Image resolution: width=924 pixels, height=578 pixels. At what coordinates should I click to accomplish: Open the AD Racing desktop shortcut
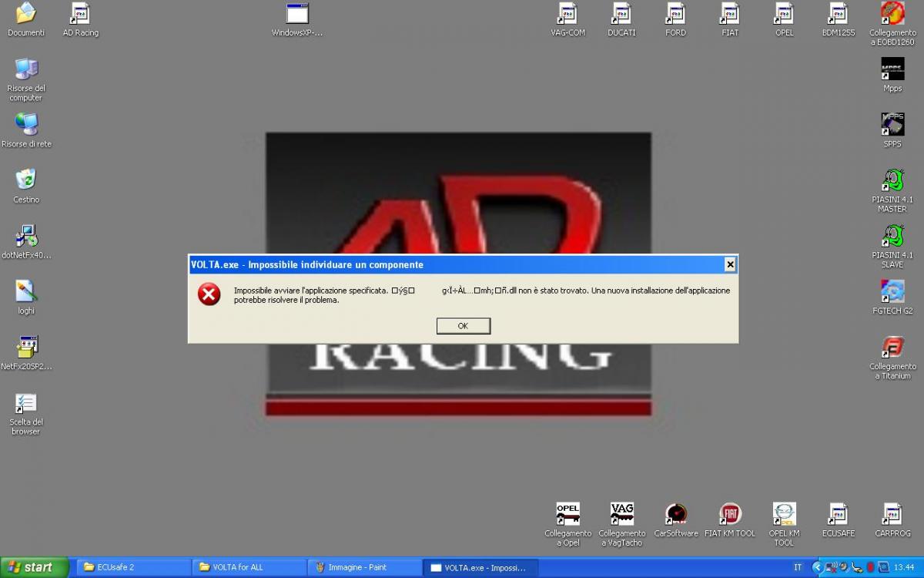(x=81, y=19)
